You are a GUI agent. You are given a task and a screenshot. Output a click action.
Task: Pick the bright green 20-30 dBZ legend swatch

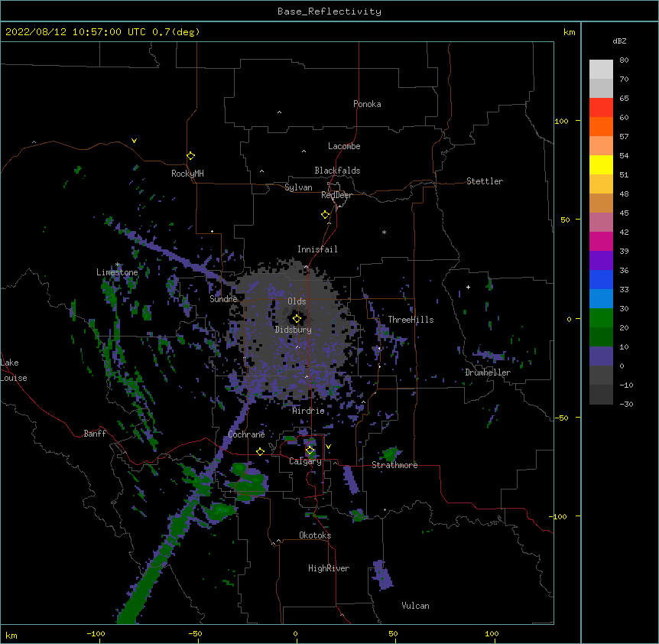[601, 318]
